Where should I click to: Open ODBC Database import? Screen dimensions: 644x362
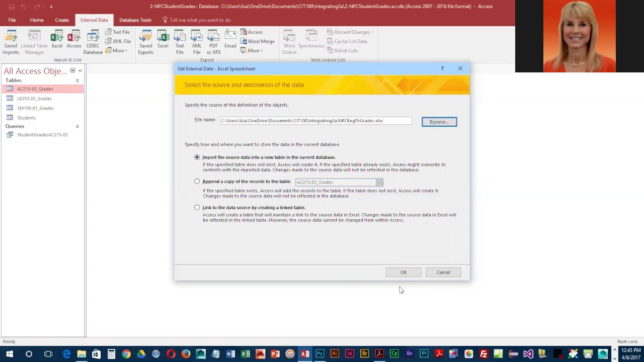click(93, 42)
